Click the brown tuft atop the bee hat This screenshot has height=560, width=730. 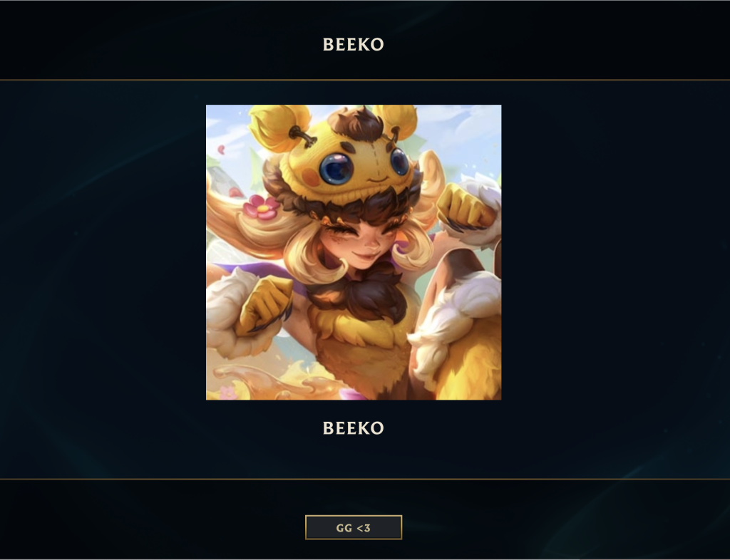355,123
